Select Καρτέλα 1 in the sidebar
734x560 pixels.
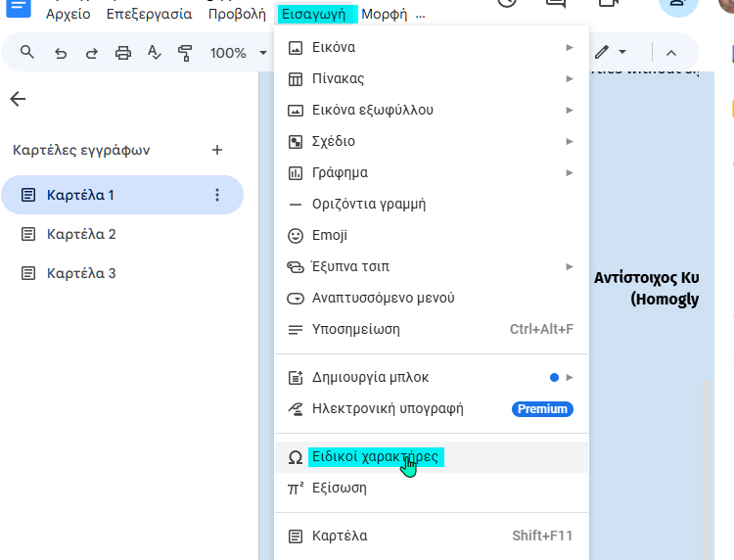tap(122, 195)
